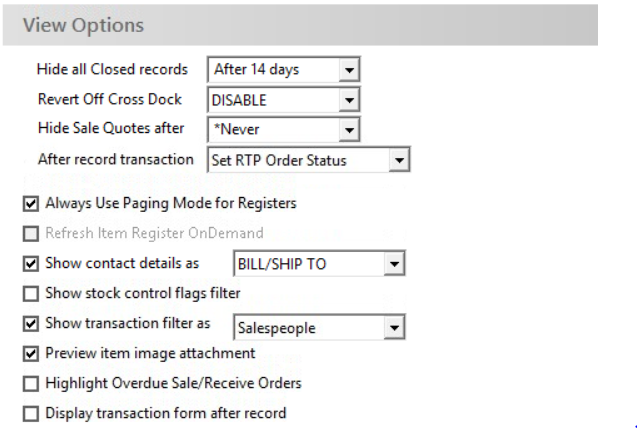Disable Preview item image attachment

point(31,354)
